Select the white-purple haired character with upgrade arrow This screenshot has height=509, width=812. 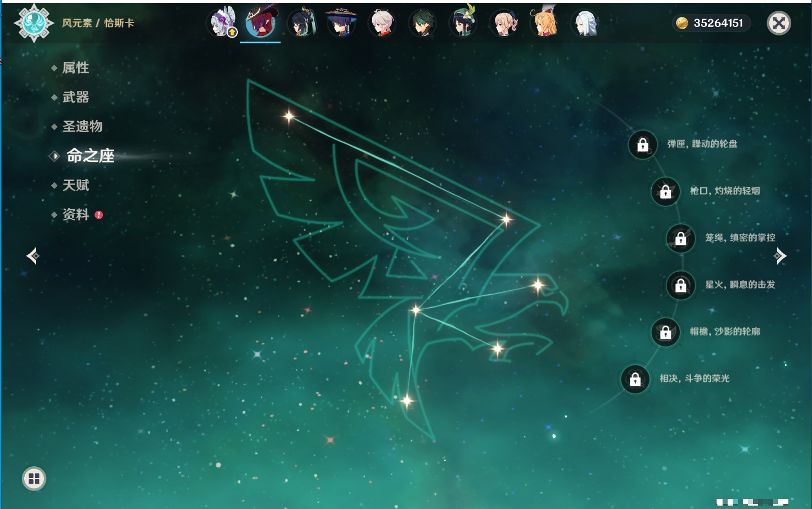click(223, 23)
